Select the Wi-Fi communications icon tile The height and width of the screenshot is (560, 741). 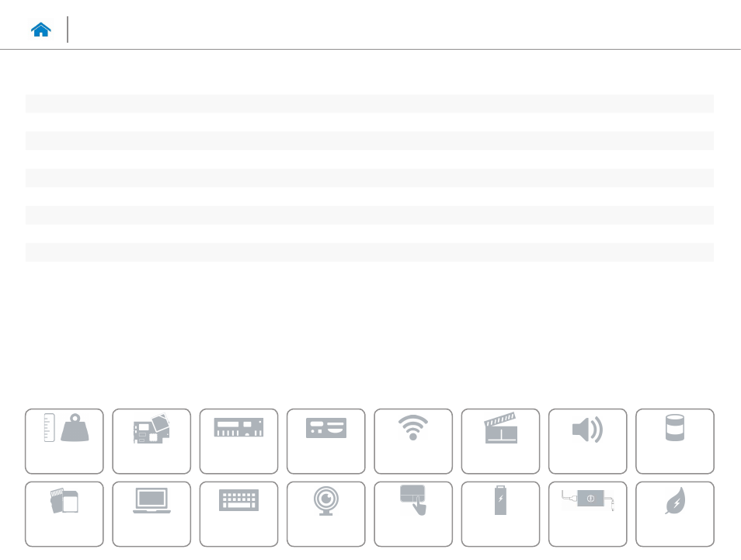pos(413,441)
